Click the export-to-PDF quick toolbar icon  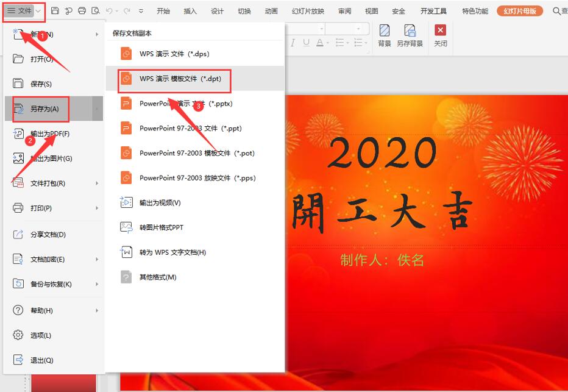click(x=68, y=11)
